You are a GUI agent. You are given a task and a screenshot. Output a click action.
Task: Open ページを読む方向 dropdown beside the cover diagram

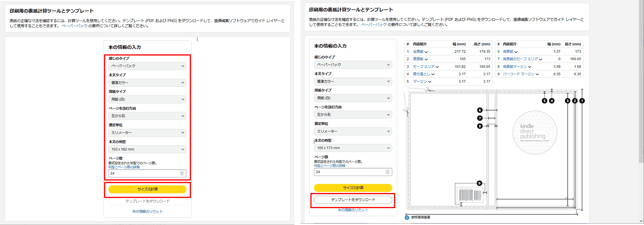(x=353, y=115)
